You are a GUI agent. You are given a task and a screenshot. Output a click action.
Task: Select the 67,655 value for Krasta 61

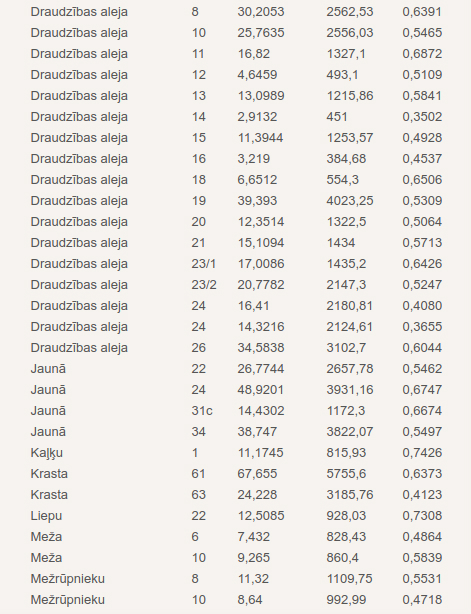coord(257,474)
